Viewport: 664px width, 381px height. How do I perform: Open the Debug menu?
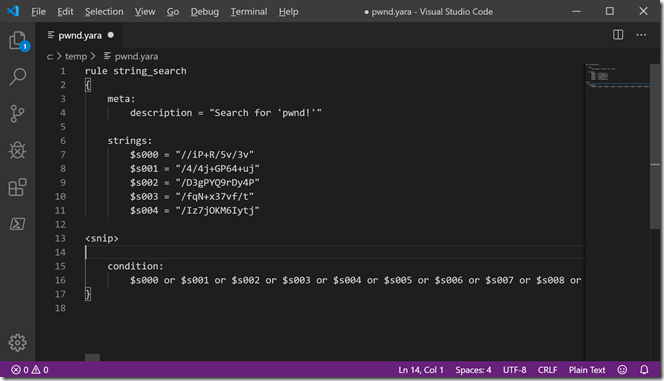[x=205, y=12]
